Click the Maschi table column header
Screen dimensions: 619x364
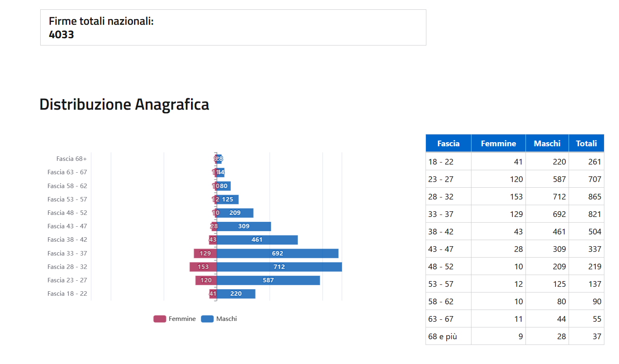(547, 143)
